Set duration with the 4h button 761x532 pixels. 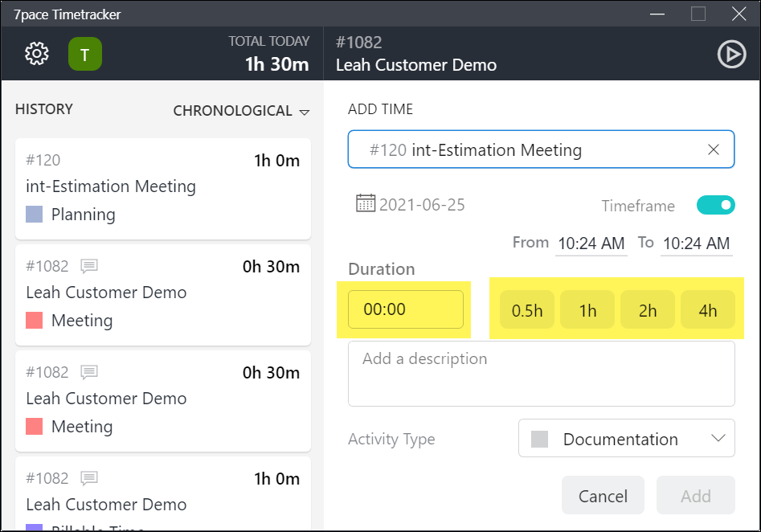pos(708,309)
